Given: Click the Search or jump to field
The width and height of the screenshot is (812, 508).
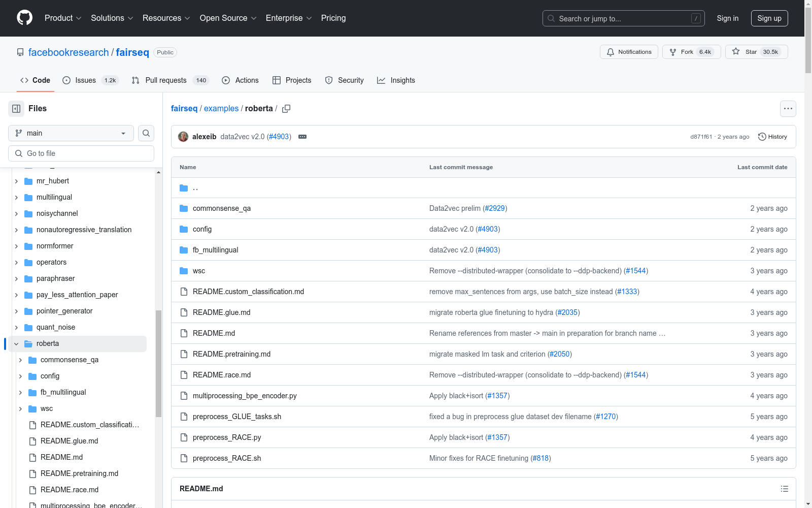Looking at the screenshot, I should coord(623,18).
